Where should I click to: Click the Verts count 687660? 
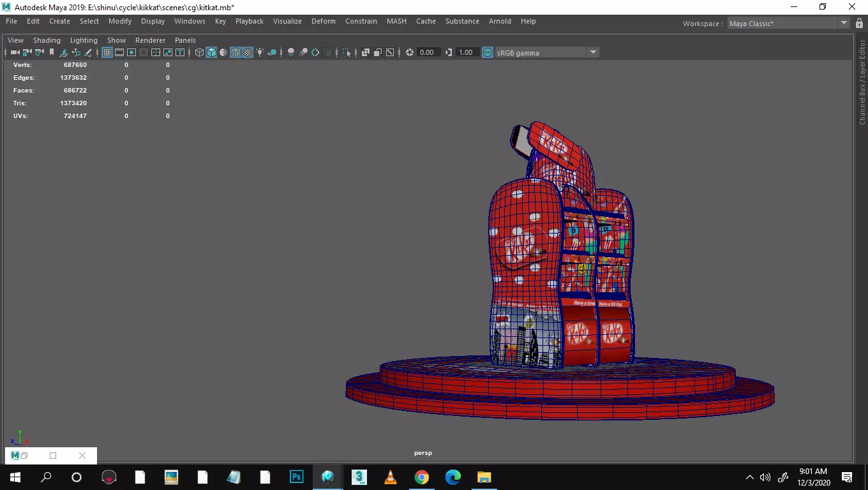tap(75, 65)
